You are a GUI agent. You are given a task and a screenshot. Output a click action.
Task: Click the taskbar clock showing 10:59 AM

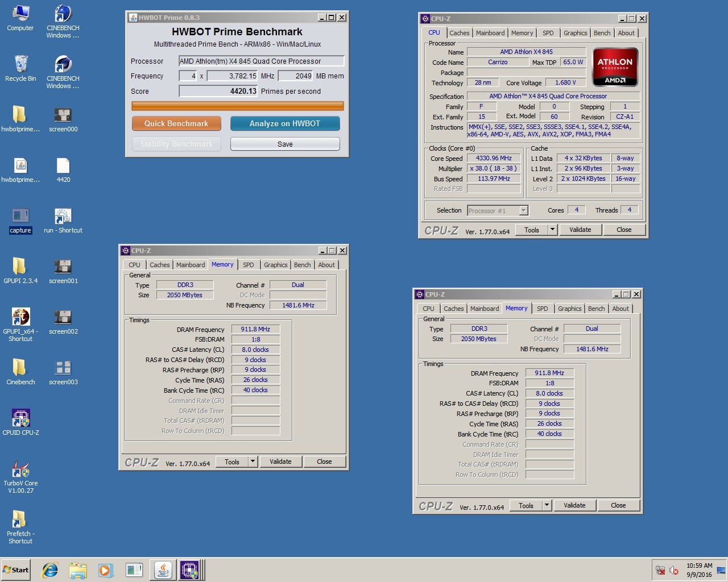pyautogui.click(x=699, y=570)
